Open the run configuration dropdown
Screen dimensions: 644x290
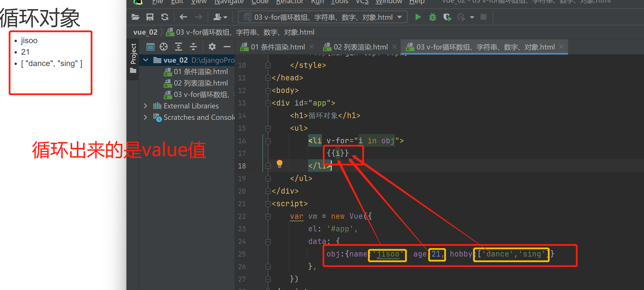[322, 17]
